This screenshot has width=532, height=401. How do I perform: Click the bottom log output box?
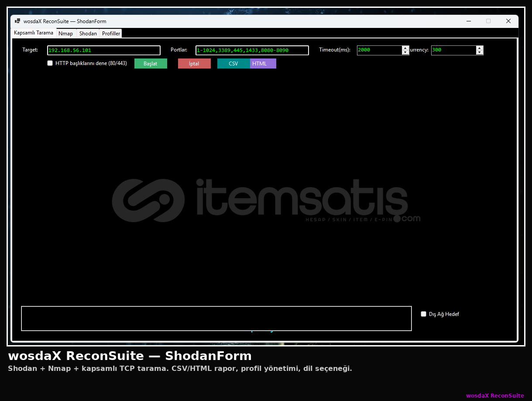pyautogui.click(x=216, y=319)
